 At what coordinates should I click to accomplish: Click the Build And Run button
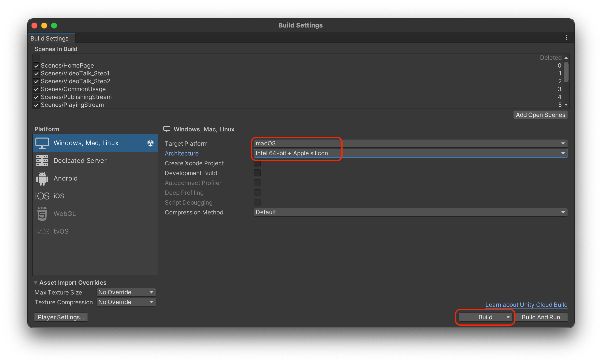tap(541, 317)
